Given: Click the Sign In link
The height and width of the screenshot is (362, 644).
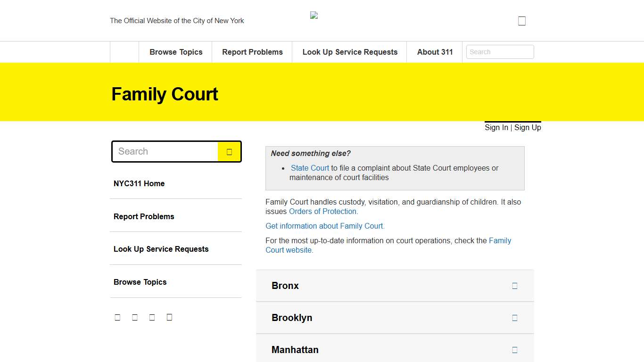Looking at the screenshot, I should pos(496,127).
